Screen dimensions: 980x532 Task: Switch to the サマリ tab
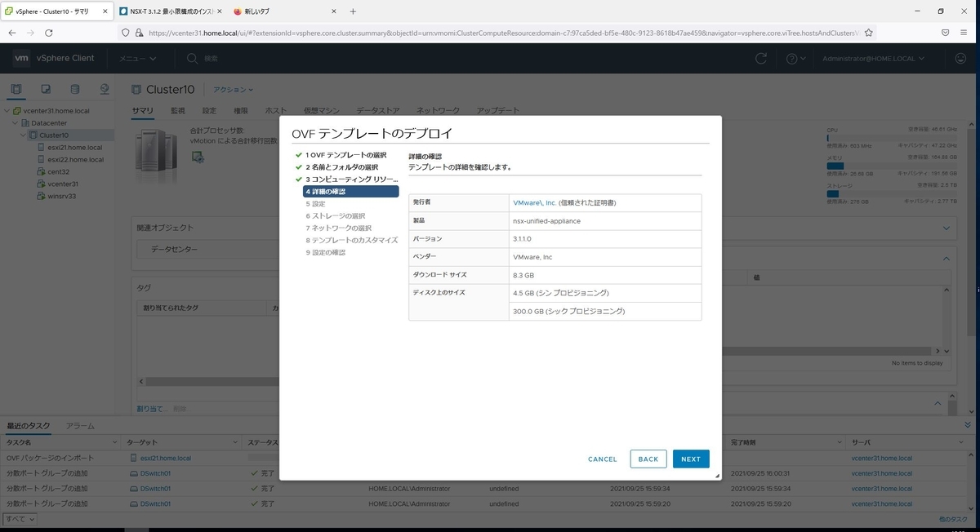pyautogui.click(x=143, y=111)
